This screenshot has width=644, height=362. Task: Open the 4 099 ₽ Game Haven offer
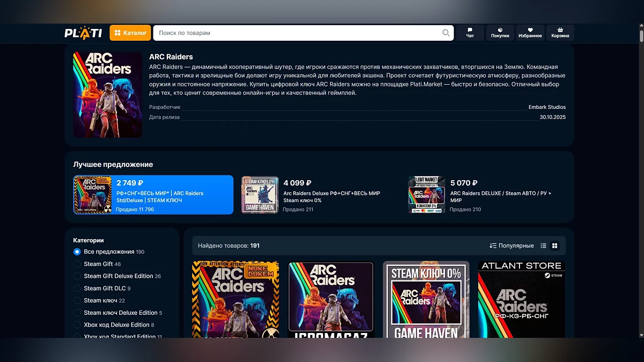(321, 195)
